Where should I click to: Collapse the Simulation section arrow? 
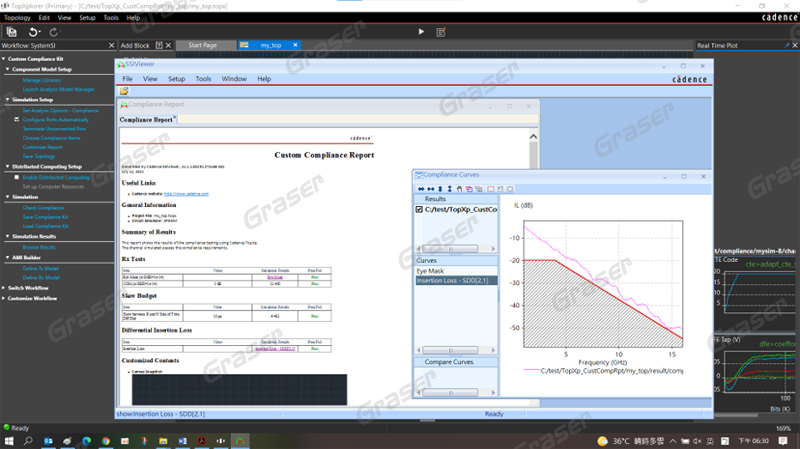click(x=8, y=196)
